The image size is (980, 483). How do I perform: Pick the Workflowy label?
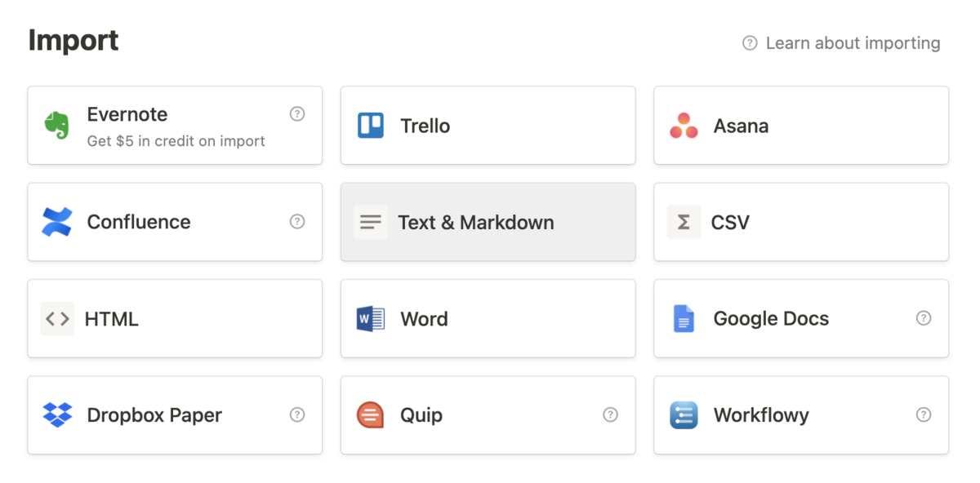pyautogui.click(x=761, y=415)
